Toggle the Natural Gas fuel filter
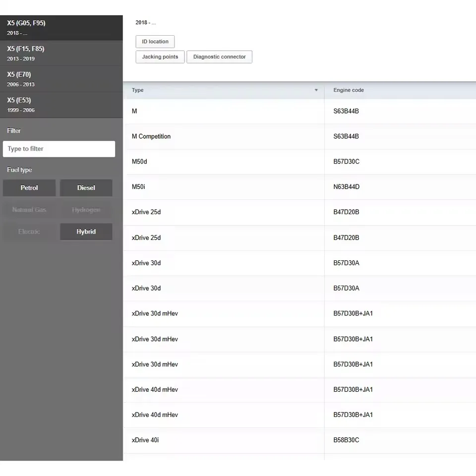The width and height of the screenshot is (476, 476). tap(29, 209)
